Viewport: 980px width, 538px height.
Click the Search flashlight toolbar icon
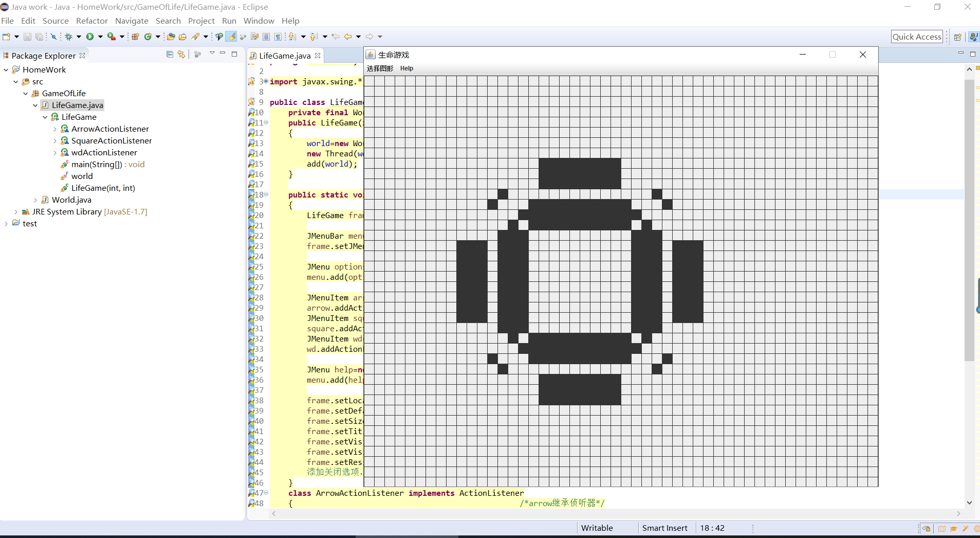coord(195,37)
